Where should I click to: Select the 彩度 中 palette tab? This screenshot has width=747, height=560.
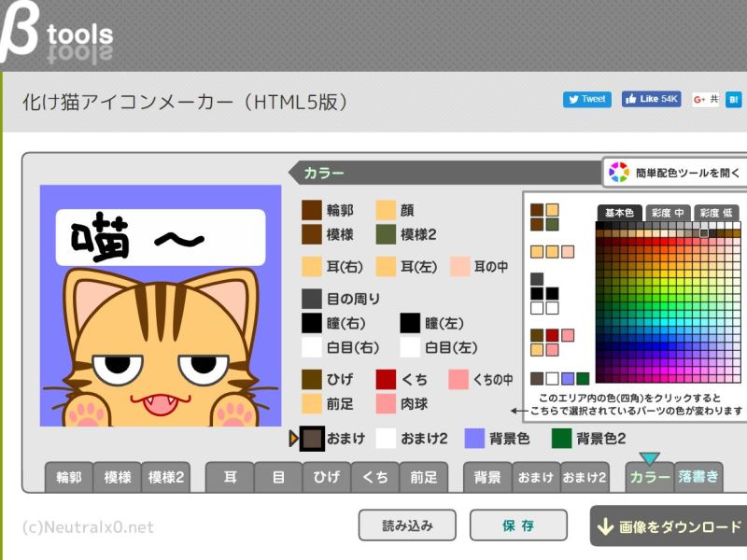668,213
